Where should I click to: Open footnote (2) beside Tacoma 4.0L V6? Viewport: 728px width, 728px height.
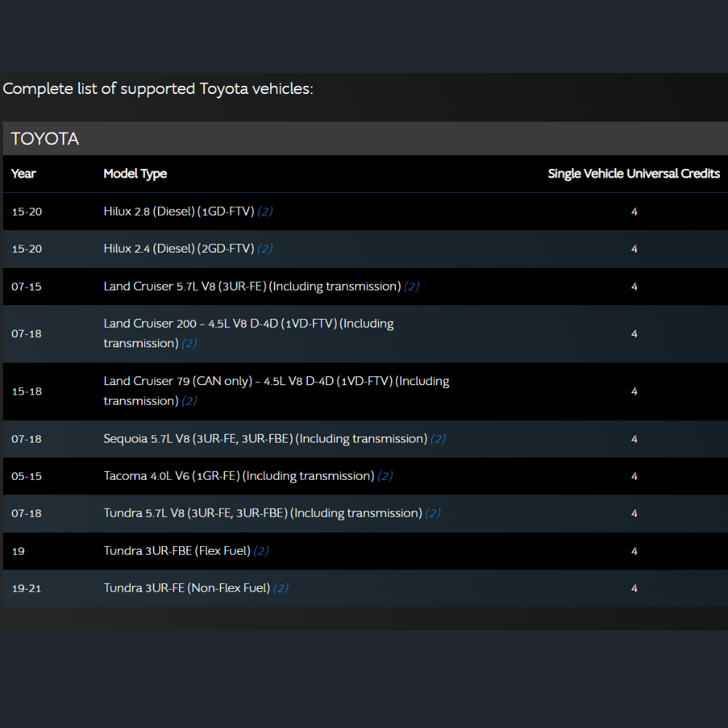click(x=385, y=475)
